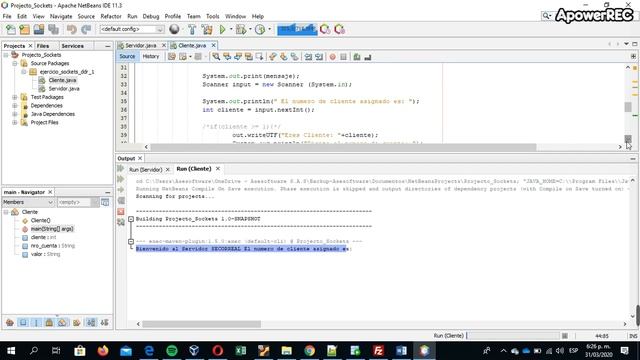Select main(String[] args) in Navigator
The width and height of the screenshot is (640, 360).
[x=52, y=229]
